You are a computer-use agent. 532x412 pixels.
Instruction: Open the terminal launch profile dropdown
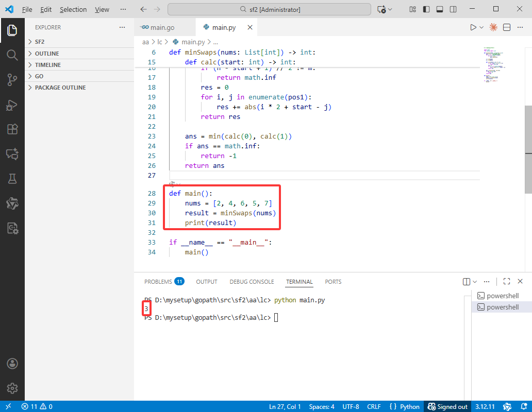click(475, 282)
